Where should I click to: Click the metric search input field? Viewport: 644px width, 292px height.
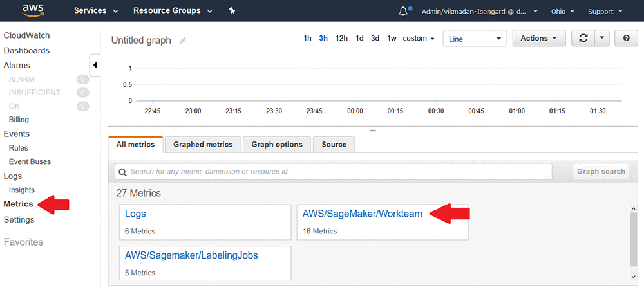pyautogui.click(x=334, y=172)
